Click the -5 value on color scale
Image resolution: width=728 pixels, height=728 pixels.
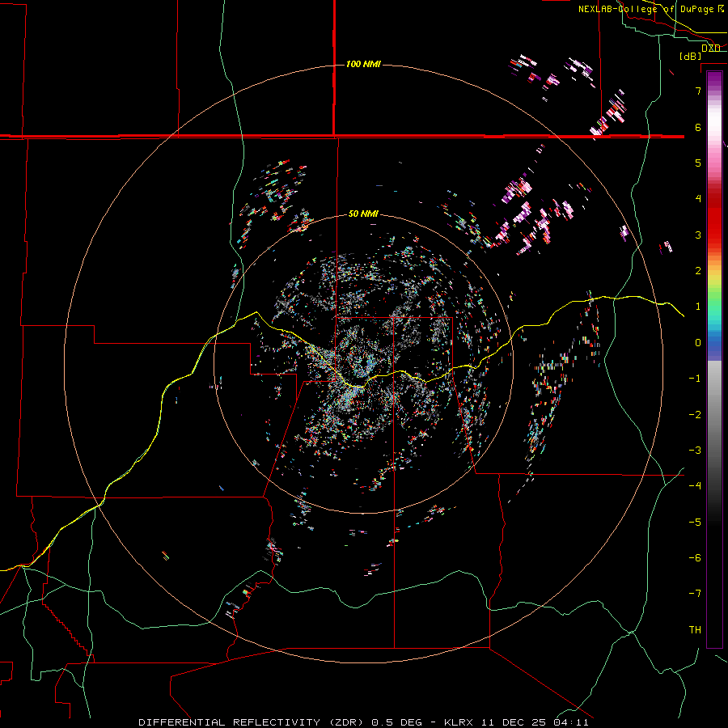click(695, 523)
